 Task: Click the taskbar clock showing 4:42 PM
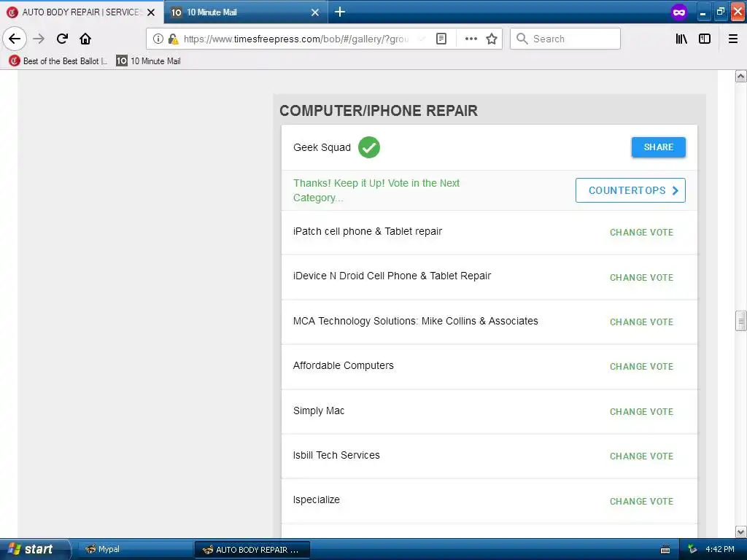pyautogui.click(x=720, y=549)
